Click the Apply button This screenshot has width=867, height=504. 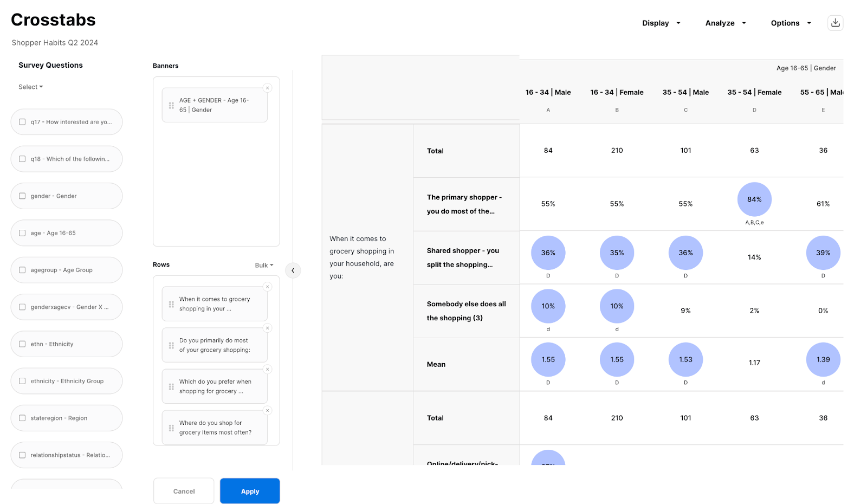[x=250, y=491]
